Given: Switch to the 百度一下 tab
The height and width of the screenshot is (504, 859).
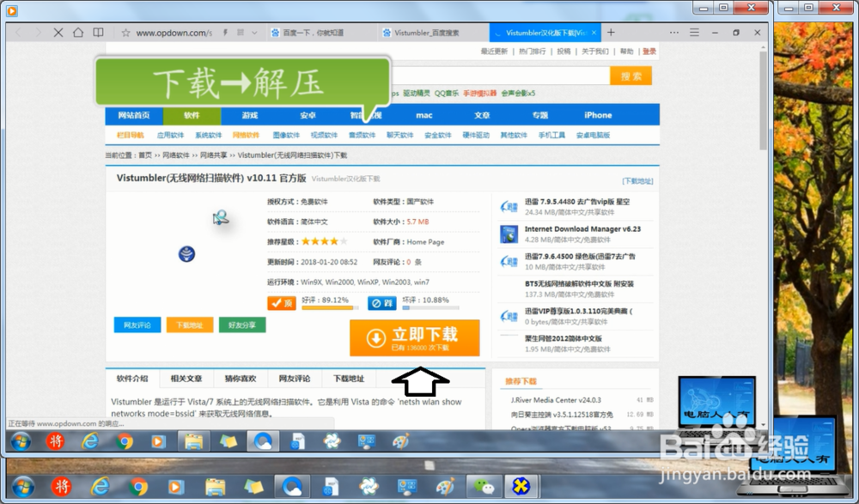Looking at the screenshot, I should pos(321,33).
